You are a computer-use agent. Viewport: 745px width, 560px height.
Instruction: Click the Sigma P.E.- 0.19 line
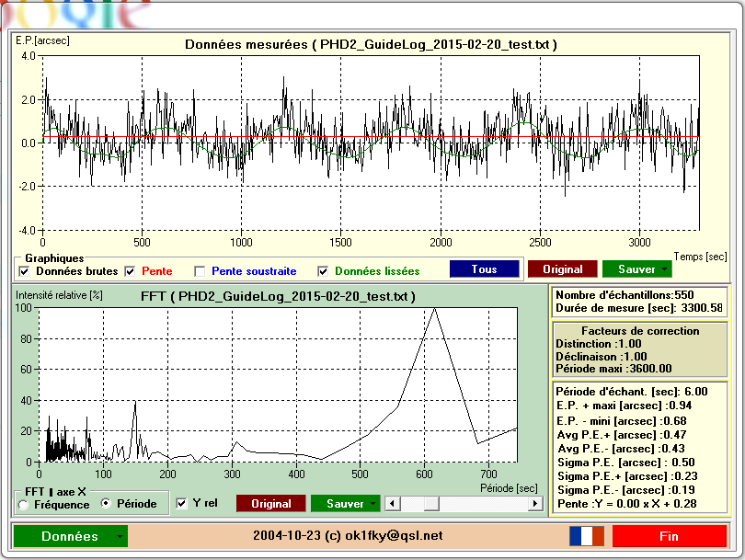(x=626, y=490)
